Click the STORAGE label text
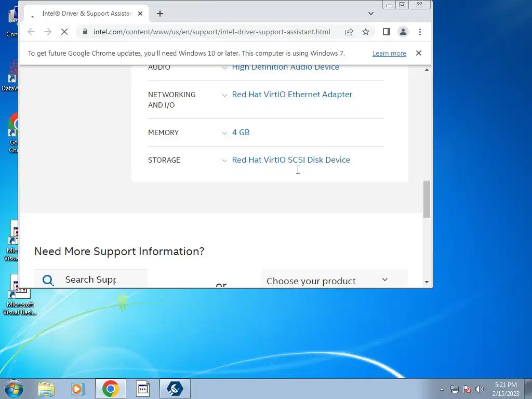This screenshot has width=532, height=399. point(164,160)
